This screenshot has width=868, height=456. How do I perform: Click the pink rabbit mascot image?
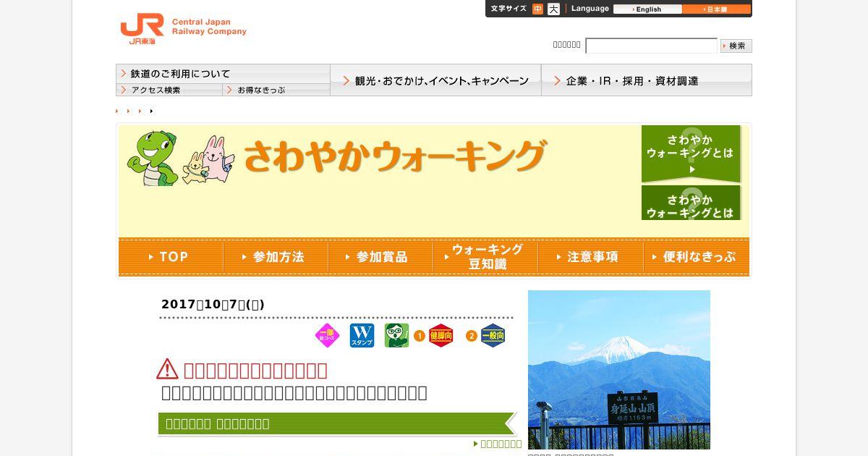point(218,159)
